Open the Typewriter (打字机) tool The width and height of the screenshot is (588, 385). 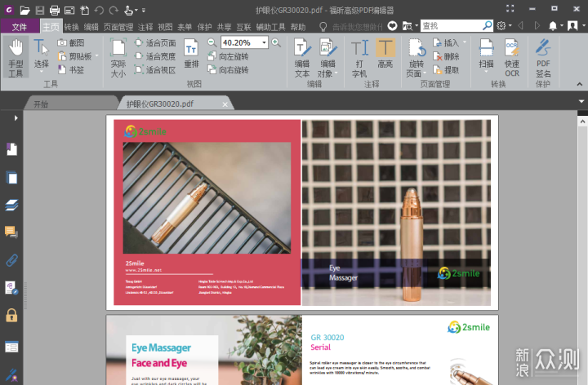[359, 55]
